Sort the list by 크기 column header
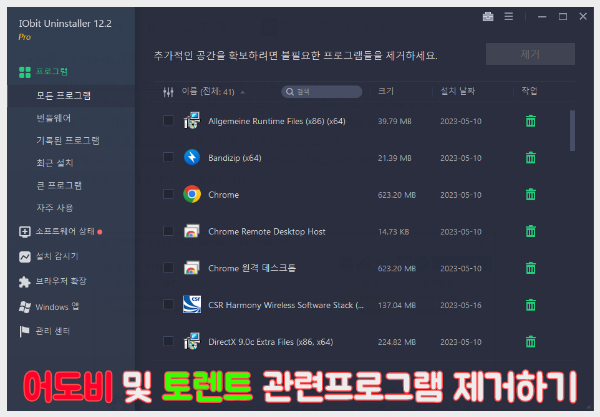Screen dimensions: 600x417 [x=386, y=91]
